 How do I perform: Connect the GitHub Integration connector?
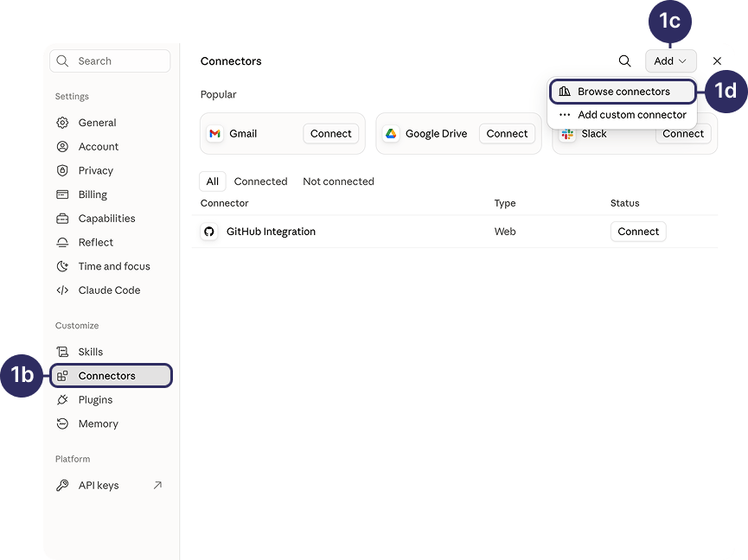[638, 232]
